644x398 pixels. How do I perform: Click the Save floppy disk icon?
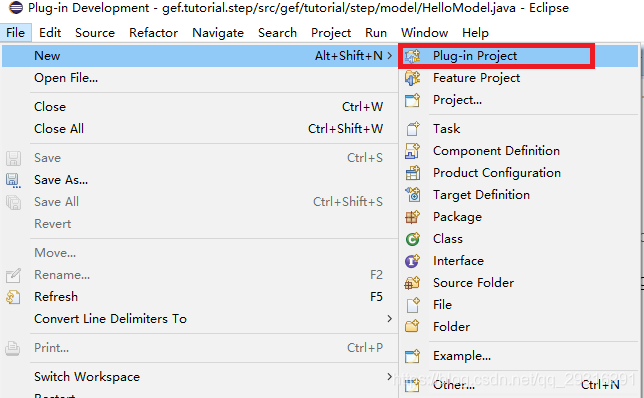coord(13,158)
